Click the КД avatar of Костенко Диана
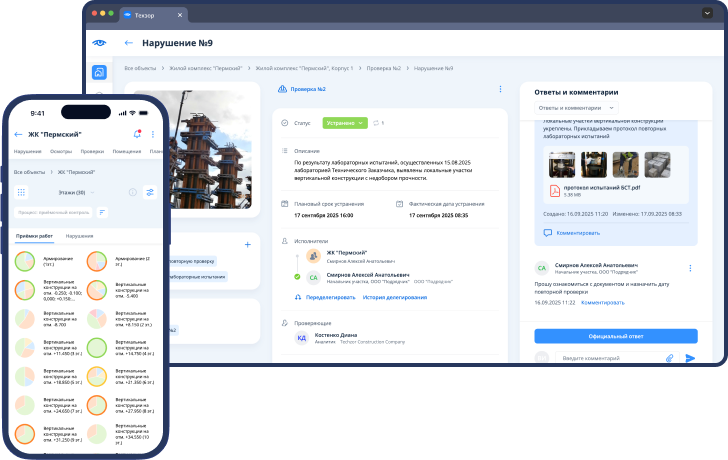The height and width of the screenshot is (460, 728). click(x=301, y=338)
